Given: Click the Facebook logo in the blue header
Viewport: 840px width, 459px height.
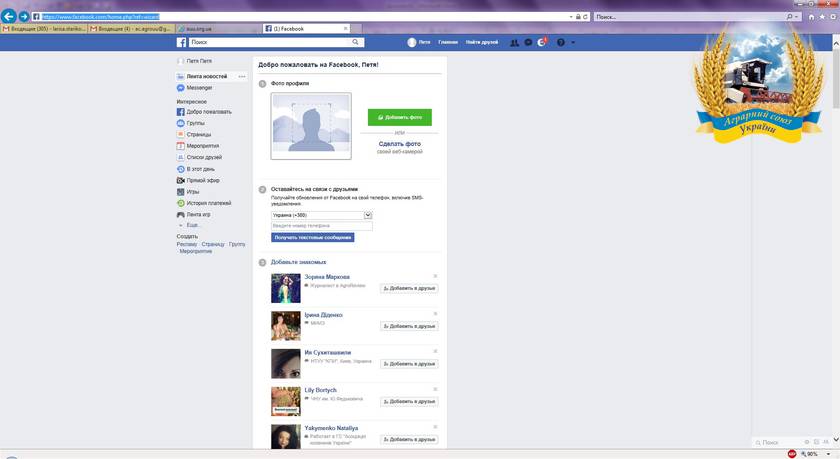Looking at the screenshot, I should pyautogui.click(x=182, y=42).
